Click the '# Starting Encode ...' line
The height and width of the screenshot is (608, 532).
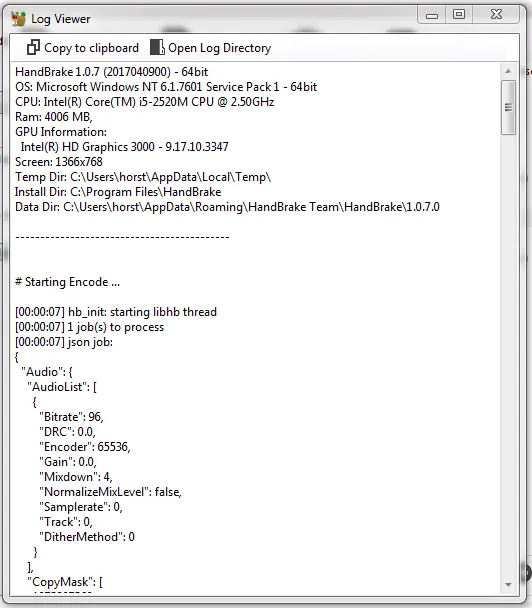point(67,282)
